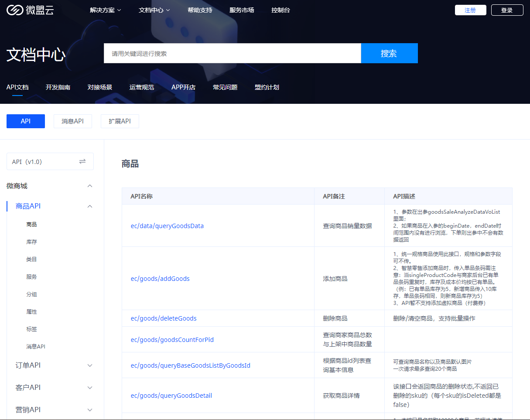Select the 消息API category button
Image resolution: width=530 pixels, height=420 pixels.
pos(72,121)
